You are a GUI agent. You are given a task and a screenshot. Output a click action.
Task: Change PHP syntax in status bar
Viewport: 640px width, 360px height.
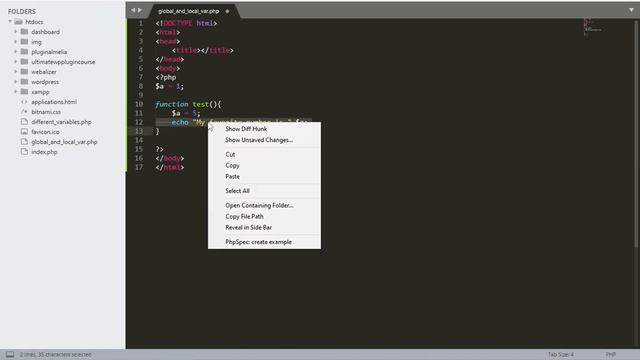click(x=611, y=354)
